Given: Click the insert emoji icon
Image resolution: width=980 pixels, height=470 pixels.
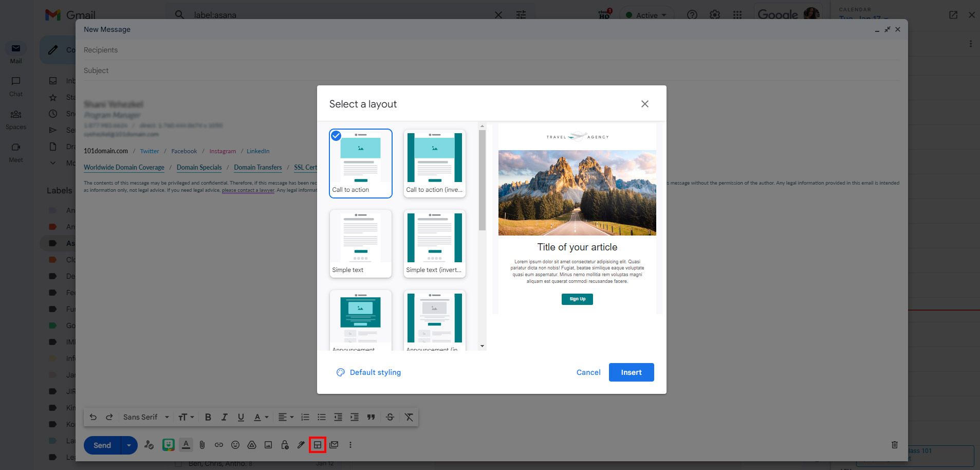Looking at the screenshot, I should (235, 445).
